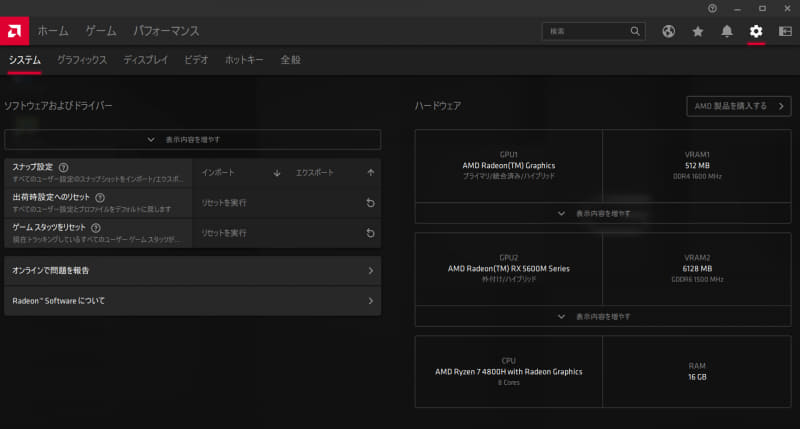Open オンラインで問題を報告 row

coord(192,271)
